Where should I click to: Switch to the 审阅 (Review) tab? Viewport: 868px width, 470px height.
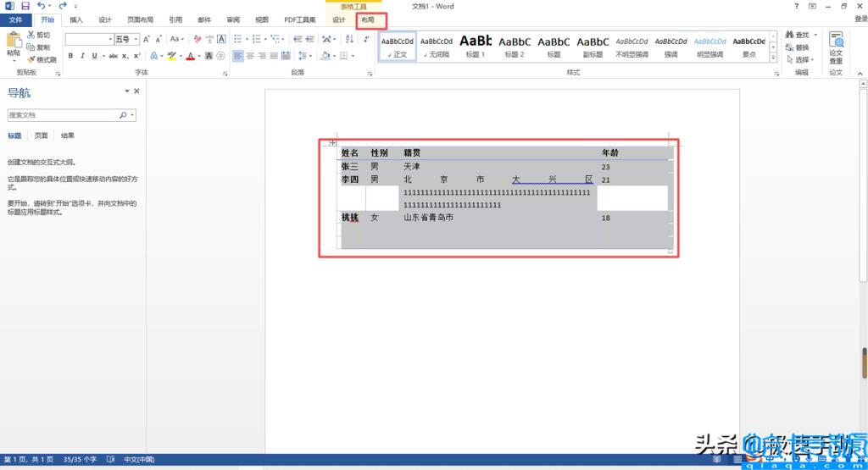point(233,20)
